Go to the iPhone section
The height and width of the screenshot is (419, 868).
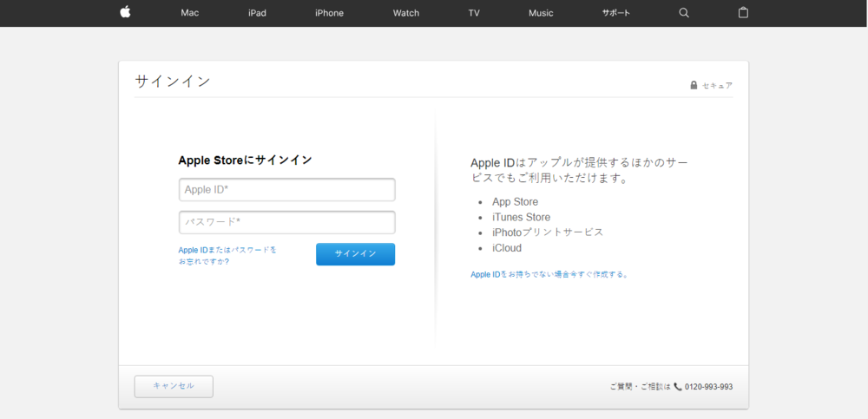point(329,13)
